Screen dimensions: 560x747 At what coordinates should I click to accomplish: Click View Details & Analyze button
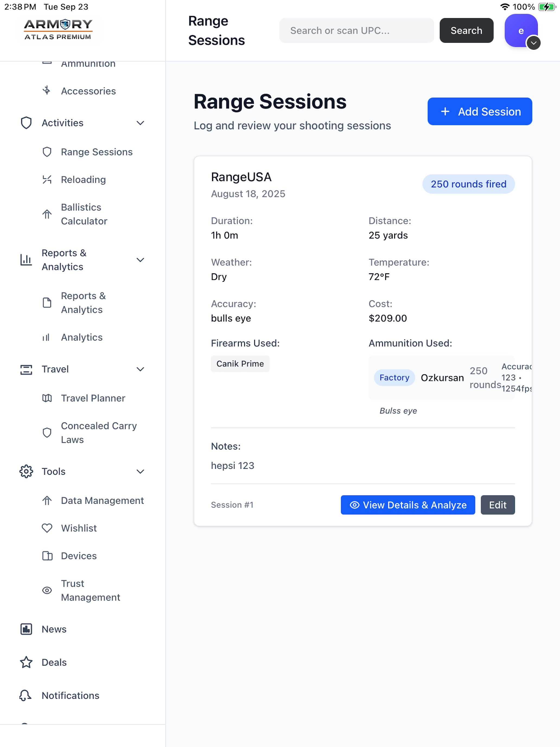(408, 505)
